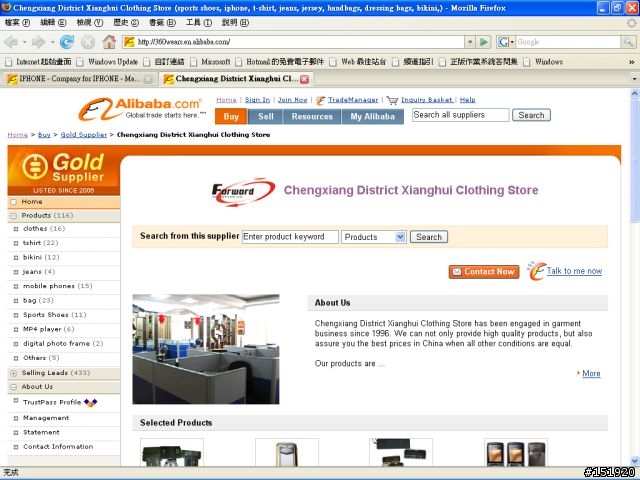Open the History (S) menu

tap(126, 23)
